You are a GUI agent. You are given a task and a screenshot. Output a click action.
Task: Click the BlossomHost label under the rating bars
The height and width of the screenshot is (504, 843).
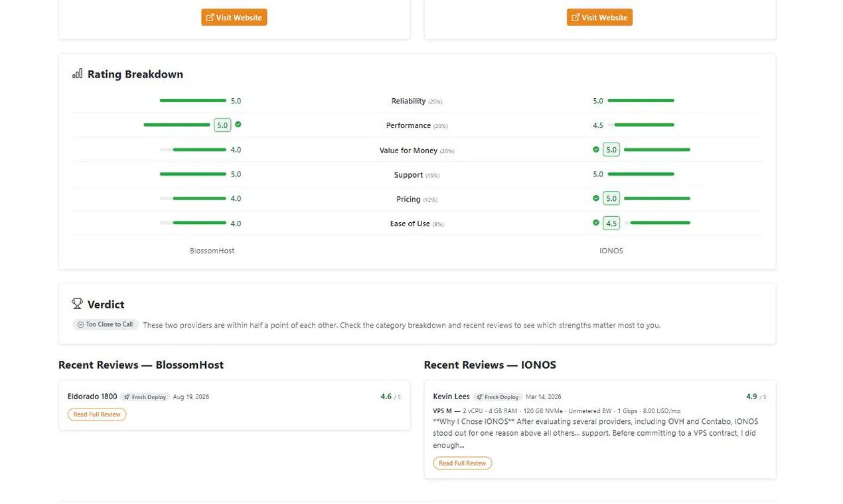(212, 251)
